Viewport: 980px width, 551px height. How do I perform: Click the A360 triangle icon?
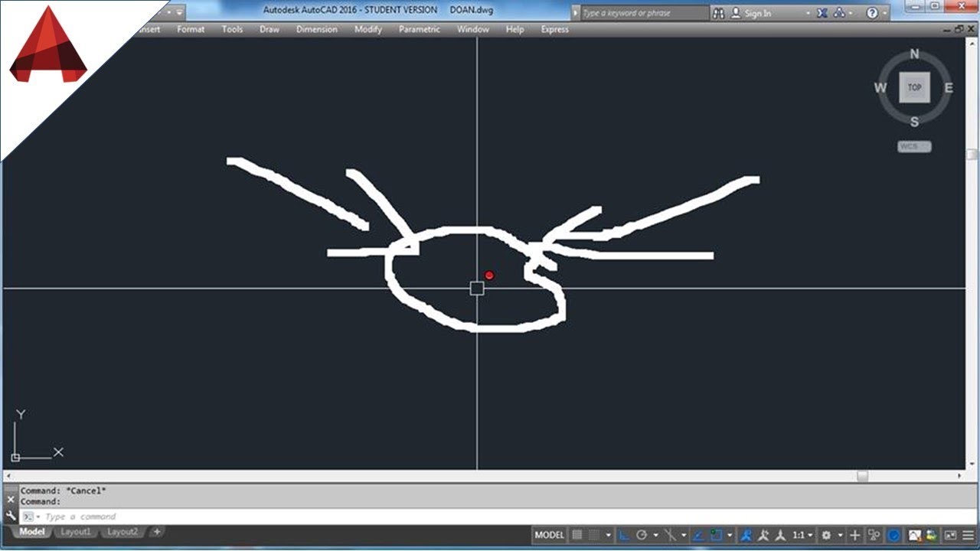pyautogui.click(x=839, y=13)
